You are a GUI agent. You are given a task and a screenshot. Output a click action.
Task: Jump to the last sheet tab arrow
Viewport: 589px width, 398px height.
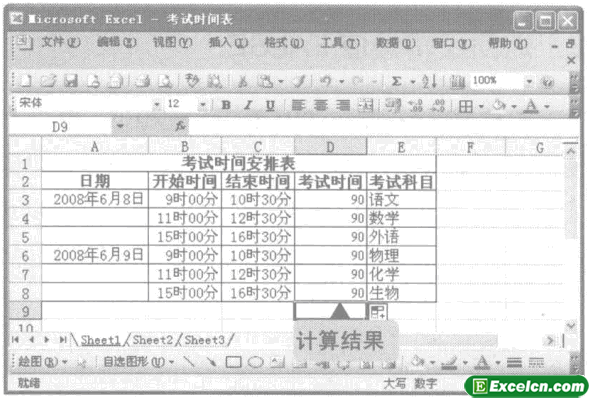coord(63,340)
